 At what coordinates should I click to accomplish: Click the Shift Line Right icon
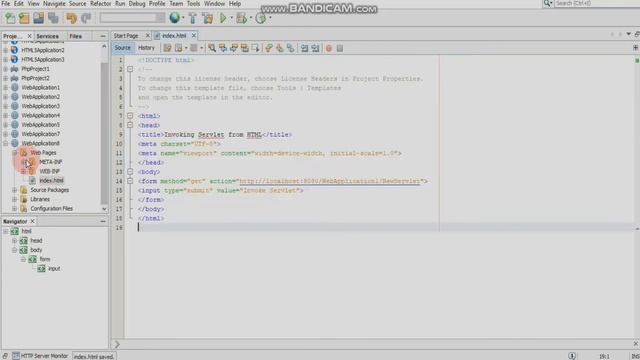coord(316,48)
